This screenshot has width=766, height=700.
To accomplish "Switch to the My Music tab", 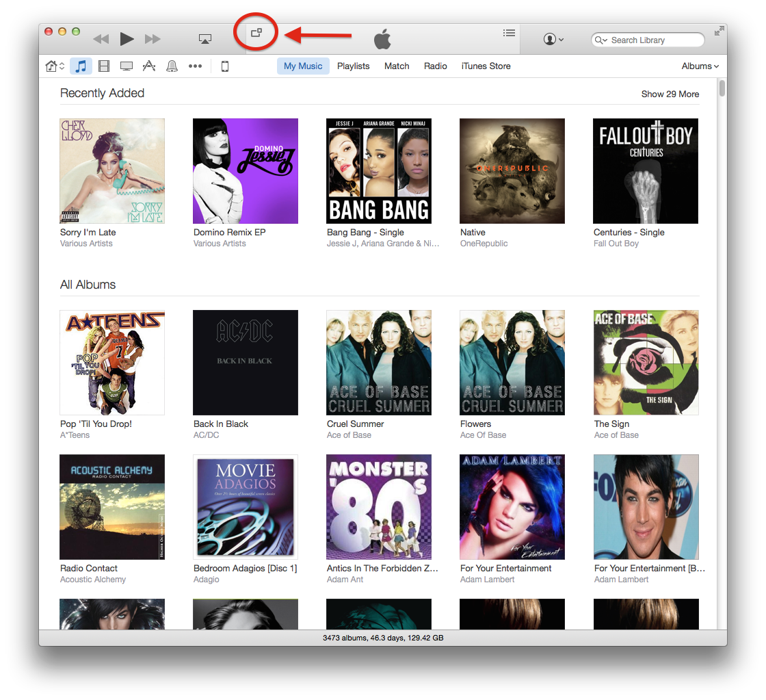I will [303, 66].
